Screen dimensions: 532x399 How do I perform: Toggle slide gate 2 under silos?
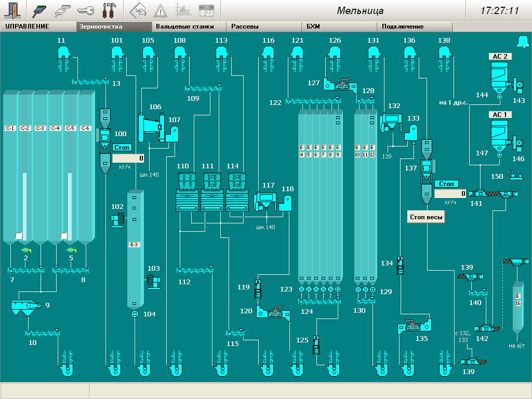coord(25,250)
